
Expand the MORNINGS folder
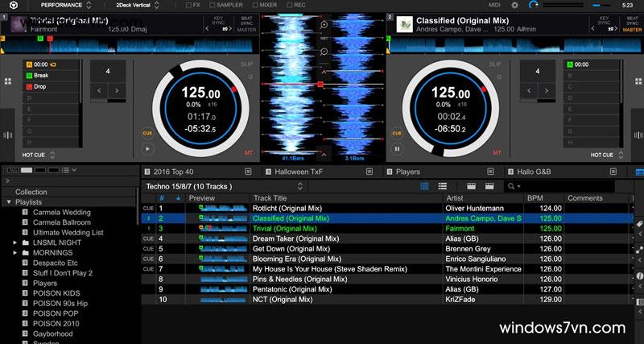15,253
